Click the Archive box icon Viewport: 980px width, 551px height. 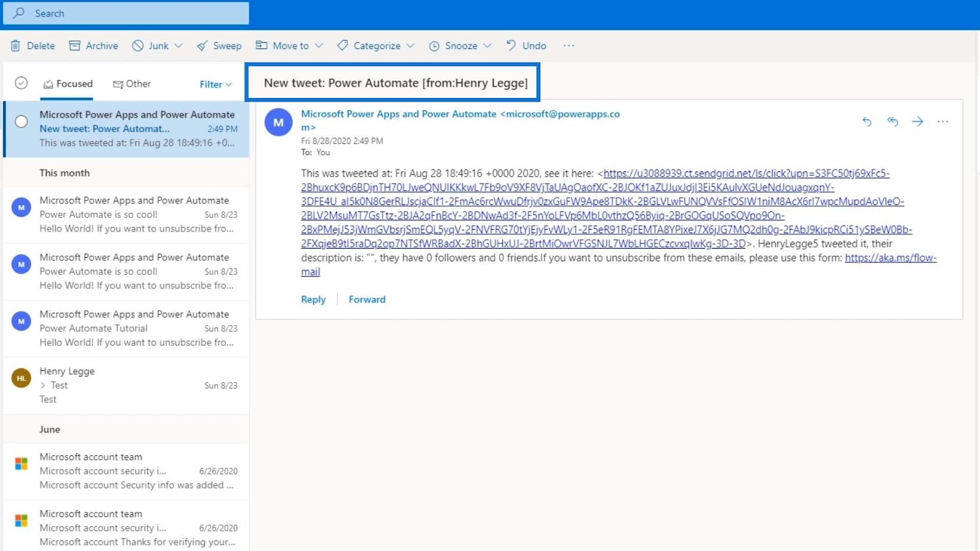[75, 46]
